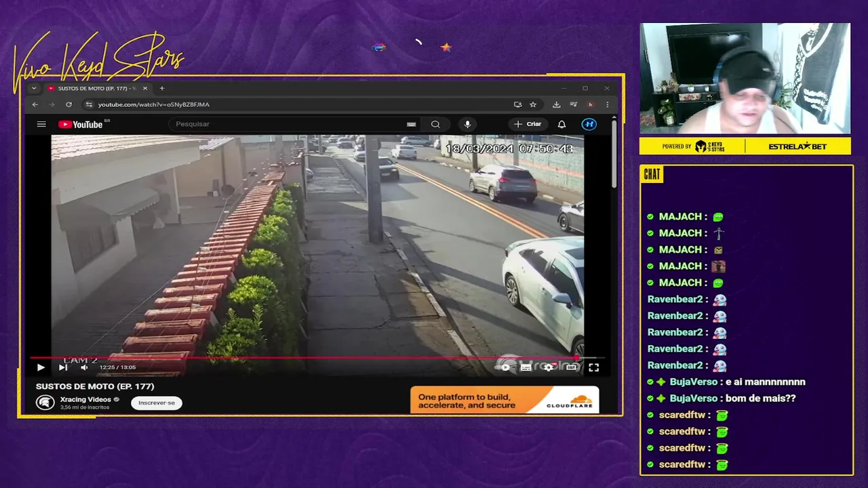
Task: Toggle autoplay switch in player
Action: pyautogui.click(x=505, y=367)
